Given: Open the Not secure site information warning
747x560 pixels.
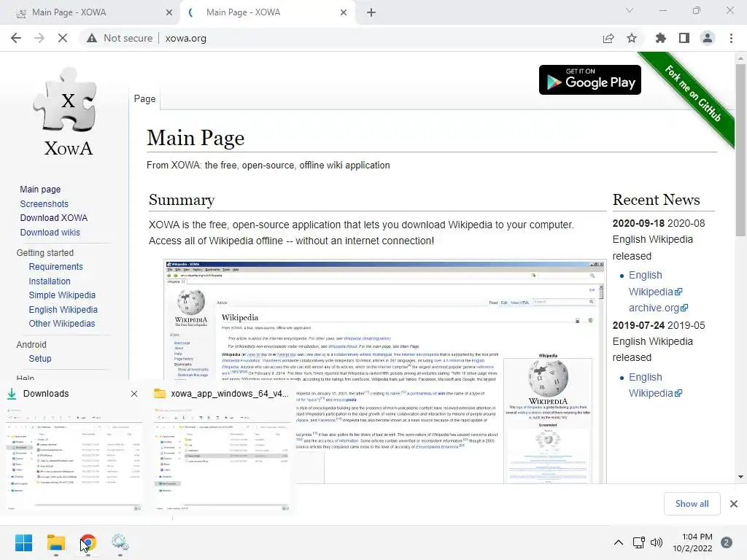Looking at the screenshot, I should [x=120, y=38].
